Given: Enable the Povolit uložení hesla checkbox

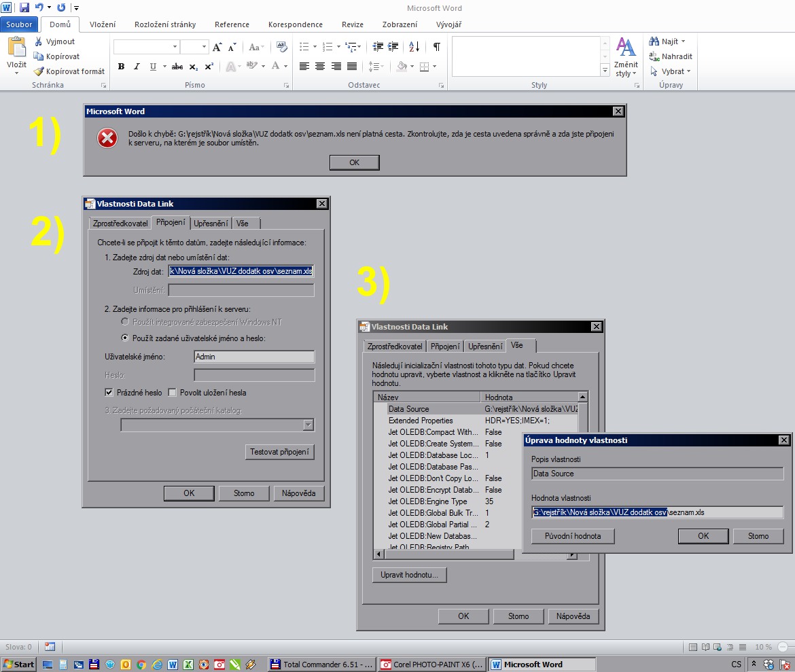Looking at the screenshot, I should (172, 393).
